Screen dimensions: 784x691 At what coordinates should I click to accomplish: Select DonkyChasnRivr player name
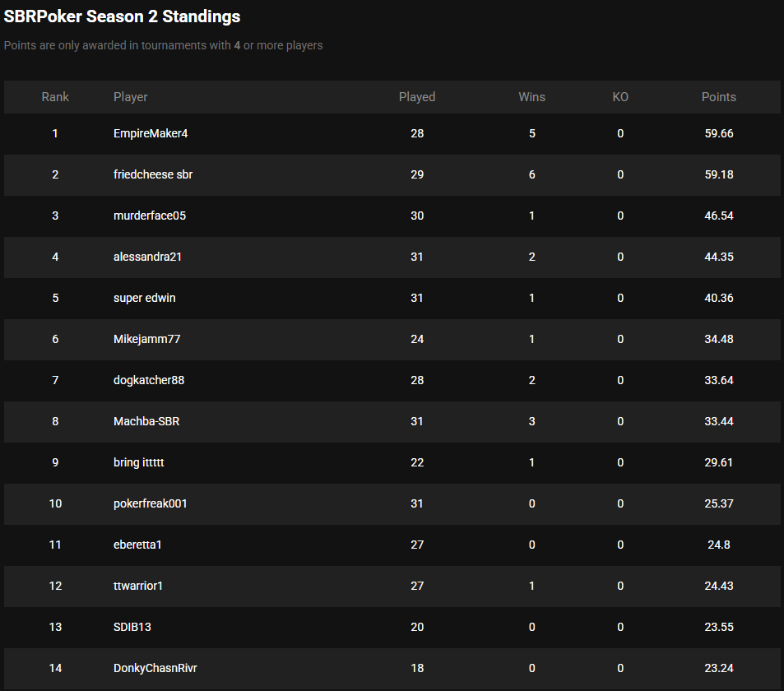[155, 668]
